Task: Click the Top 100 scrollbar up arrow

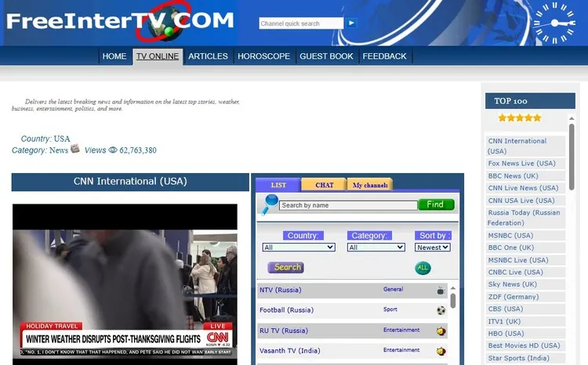Action: 572,118
